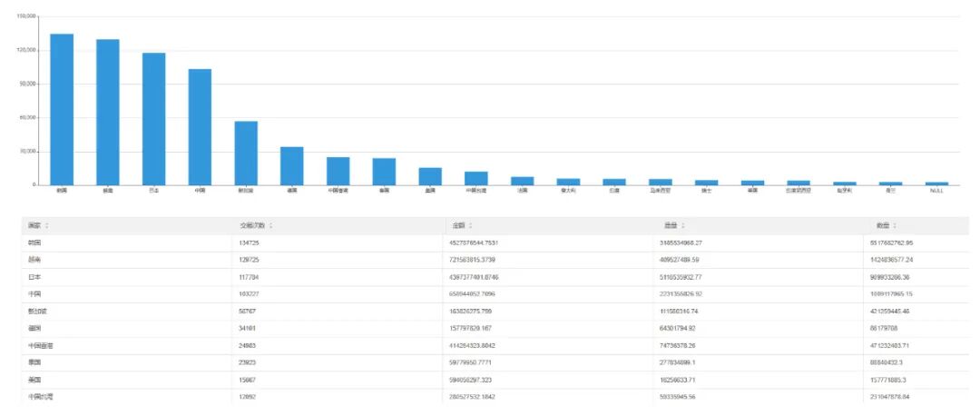The image size is (980, 416).
Task: Click the amount 414264323.8042
Action: (x=474, y=344)
